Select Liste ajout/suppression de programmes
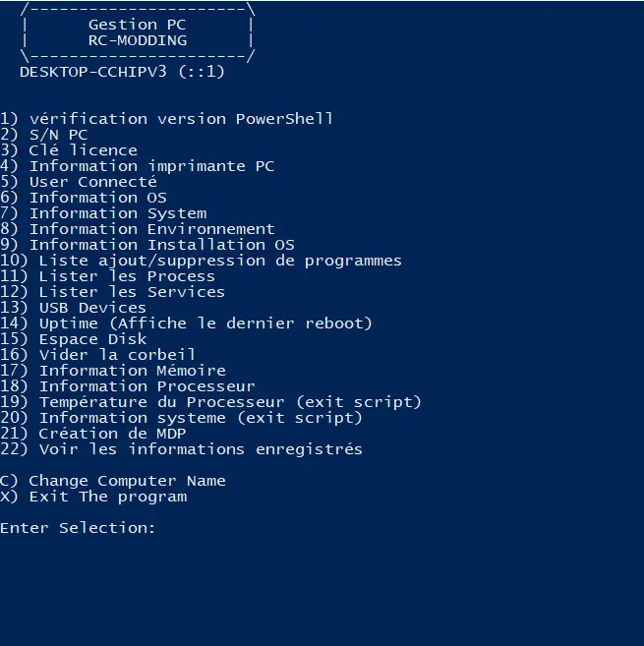The image size is (644, 646). click(x=201, y=261)
